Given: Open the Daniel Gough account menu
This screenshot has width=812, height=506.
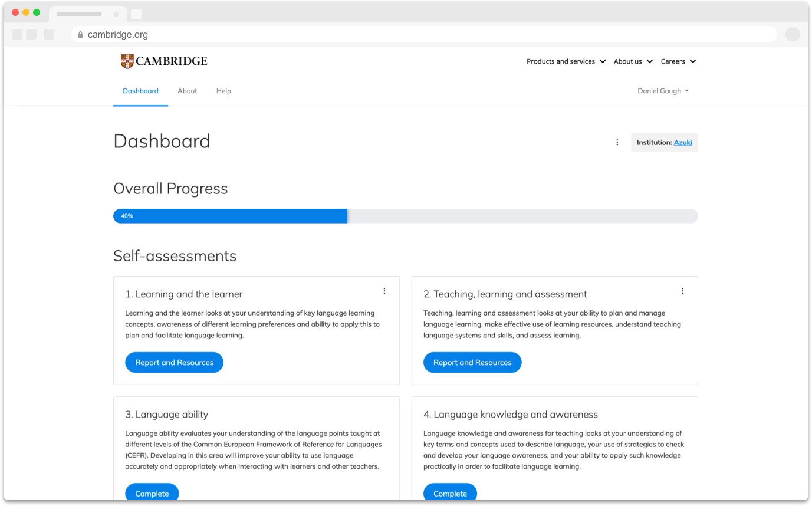Looking at the screenshot, I should click(662, 91).
